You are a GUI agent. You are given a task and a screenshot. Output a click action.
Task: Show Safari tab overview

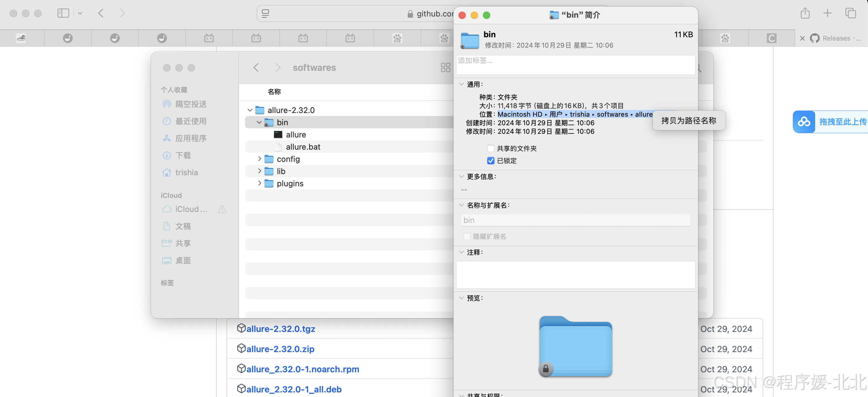tap(851, 13)
